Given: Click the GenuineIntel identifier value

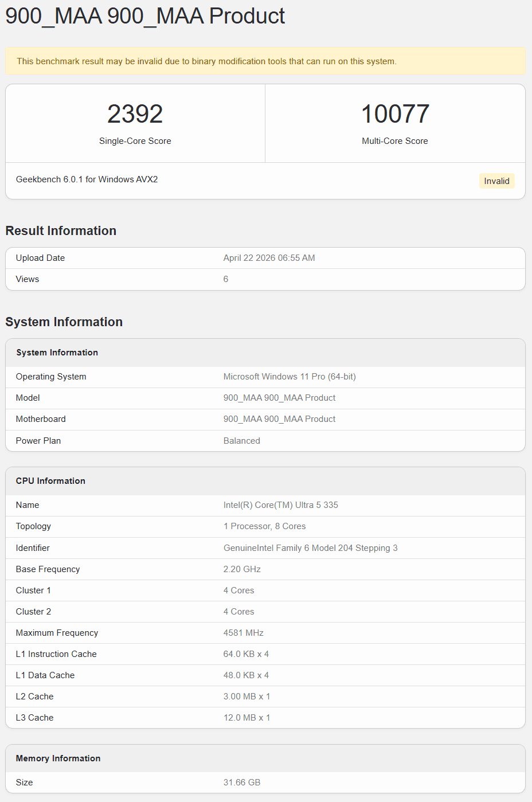Looking at the screenshot, I should (x=310, y=548).
